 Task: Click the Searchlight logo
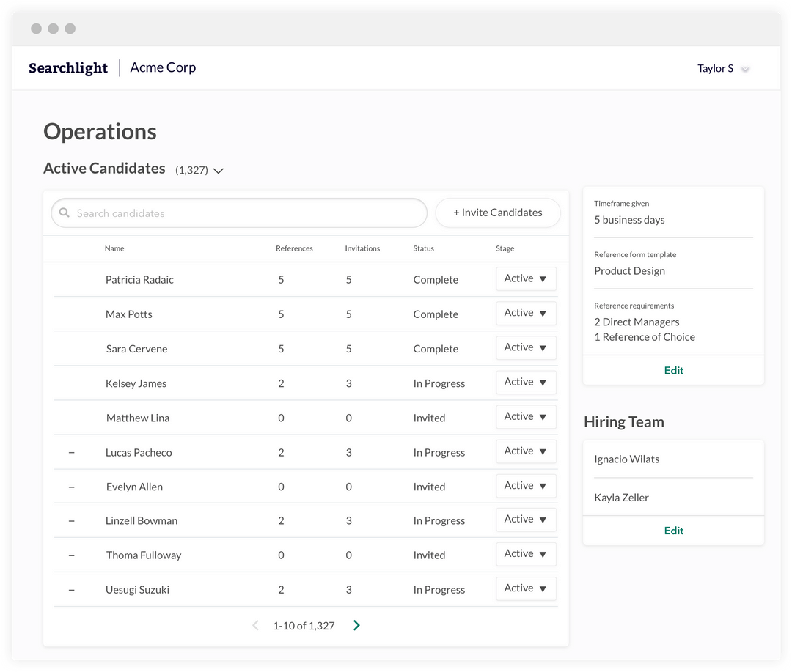tap(68, 68)
